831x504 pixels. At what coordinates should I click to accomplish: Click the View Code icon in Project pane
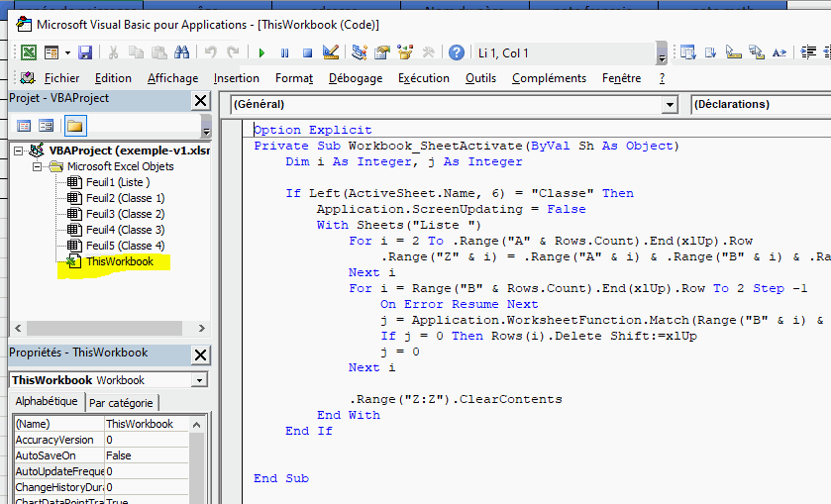coord(25,126)
